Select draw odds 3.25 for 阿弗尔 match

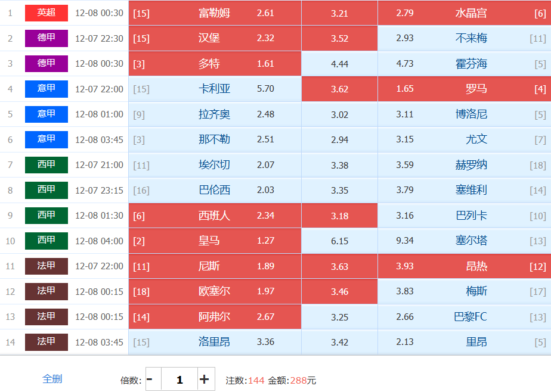339,317
